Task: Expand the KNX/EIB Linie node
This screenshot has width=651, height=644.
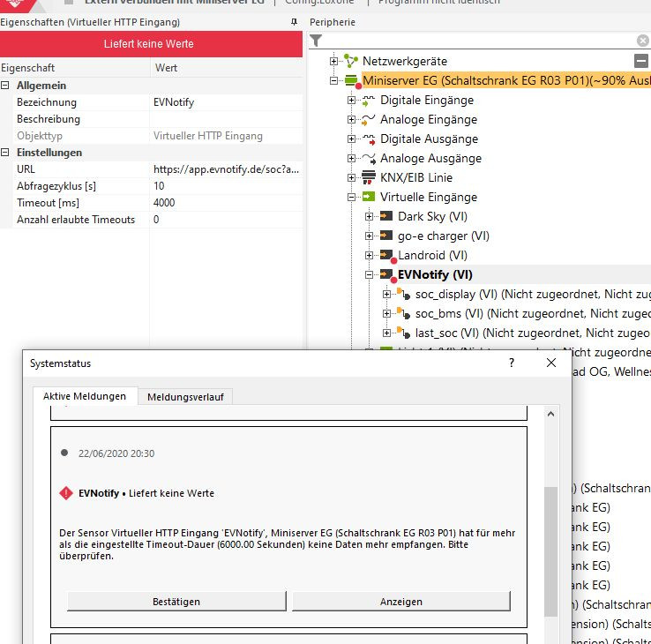Action: 351,177
